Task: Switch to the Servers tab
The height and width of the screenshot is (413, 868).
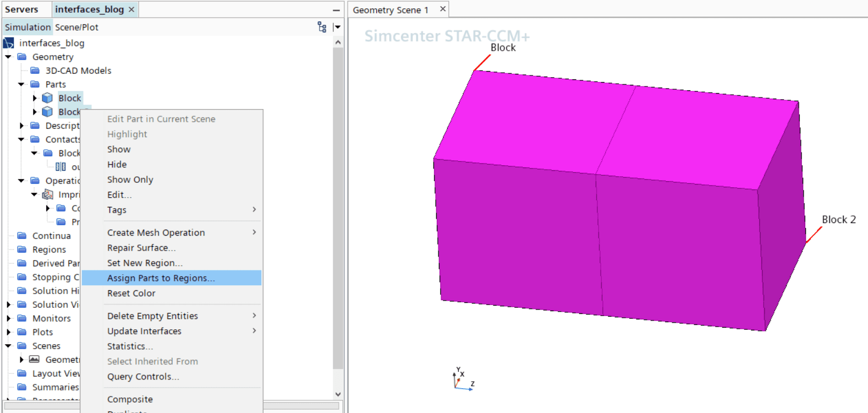Action: tap(22, 9)
